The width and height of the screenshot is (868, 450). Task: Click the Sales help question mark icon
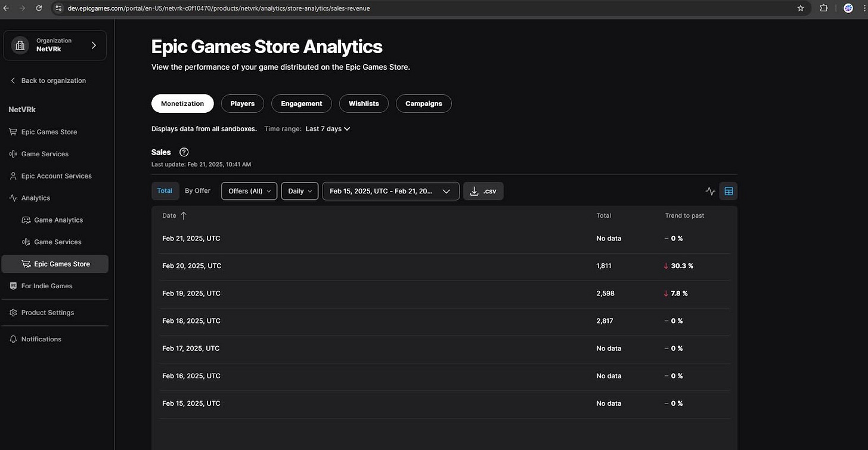pos(184,152)
